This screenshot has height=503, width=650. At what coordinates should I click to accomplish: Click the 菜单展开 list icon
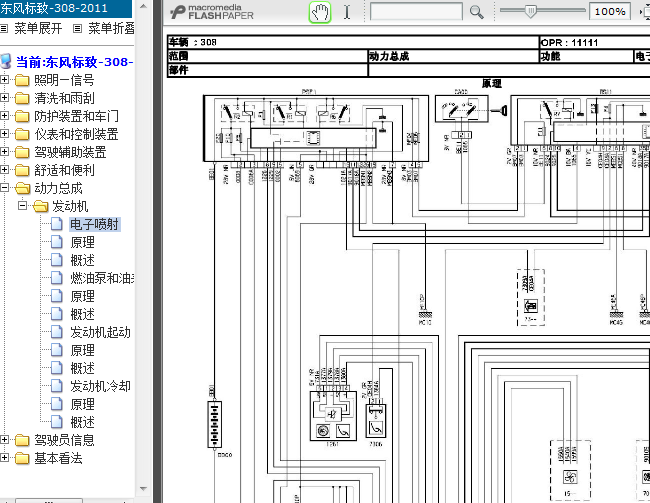pyautogui.click(x=4, y=28)
